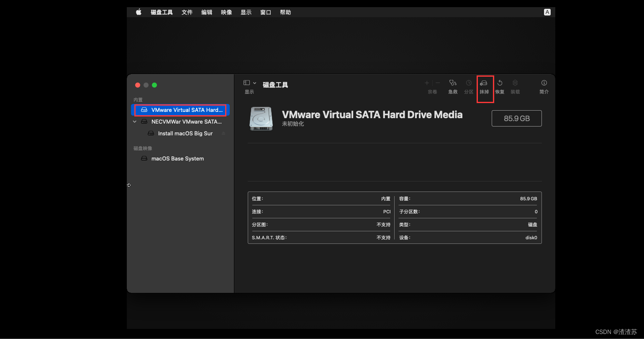Click the large hard drive image in the detail pane
This screenshot has width=644, height=339.
click(x=261, y=118)
